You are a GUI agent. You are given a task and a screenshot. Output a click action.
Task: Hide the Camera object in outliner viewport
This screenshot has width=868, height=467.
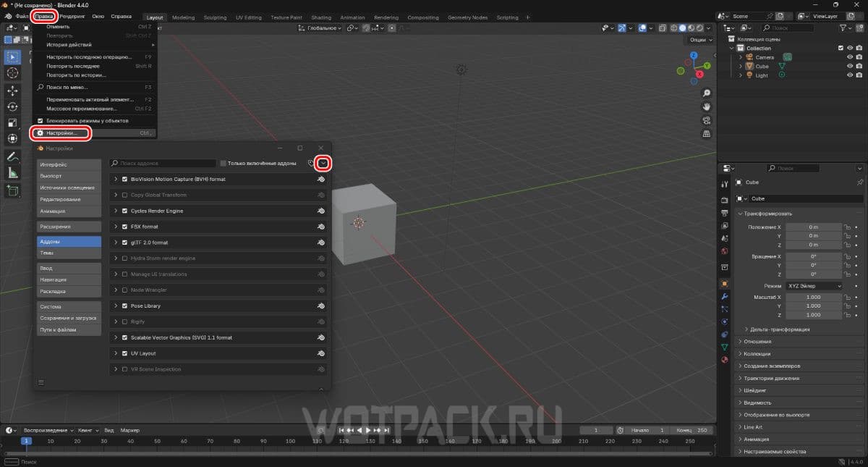coord(849,57)
